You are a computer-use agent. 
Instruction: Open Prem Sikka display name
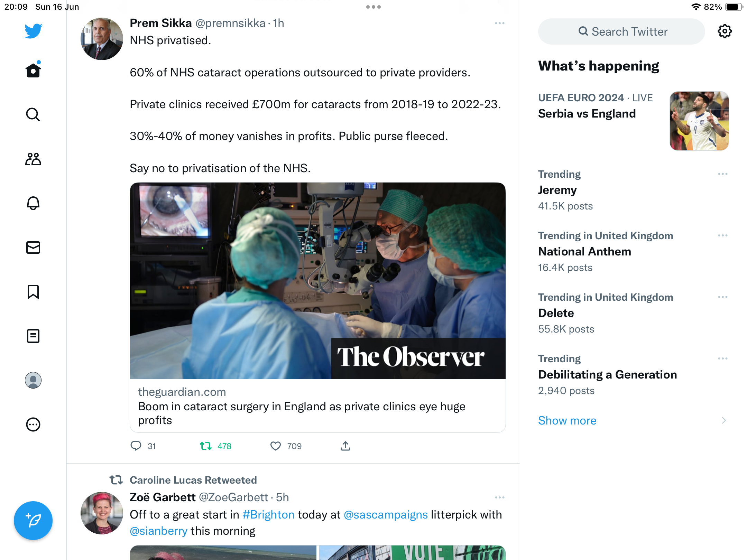click(161, 23)
